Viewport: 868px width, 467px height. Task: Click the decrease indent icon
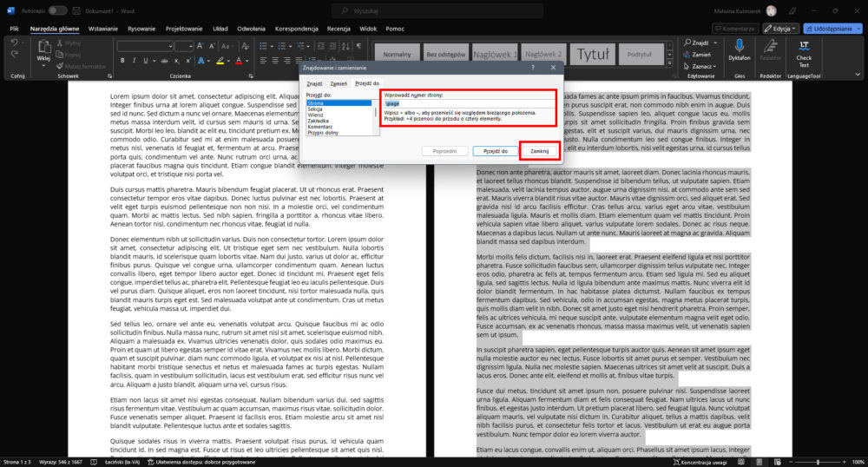pos(320,46)
